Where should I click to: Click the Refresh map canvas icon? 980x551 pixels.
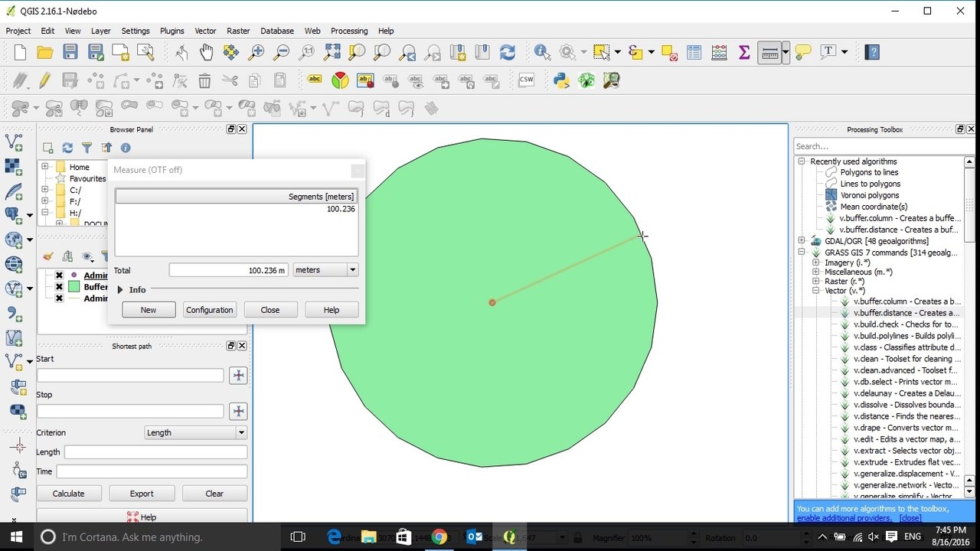pyautogui.click(x=507, y=52)
